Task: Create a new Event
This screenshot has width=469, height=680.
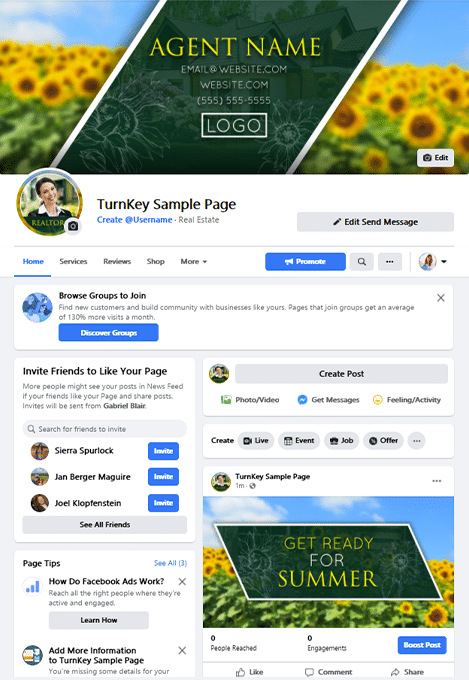Action: (x=299, y=441)
